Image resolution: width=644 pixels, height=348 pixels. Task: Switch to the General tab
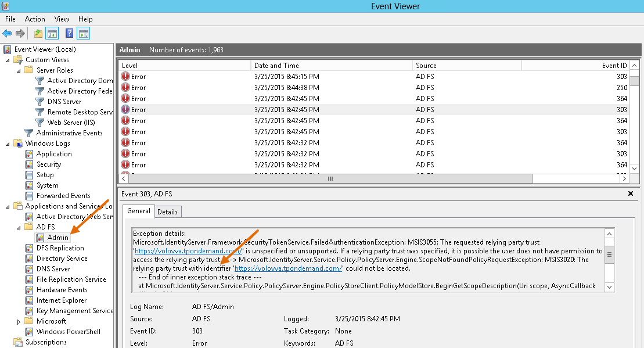click(139, 211)
